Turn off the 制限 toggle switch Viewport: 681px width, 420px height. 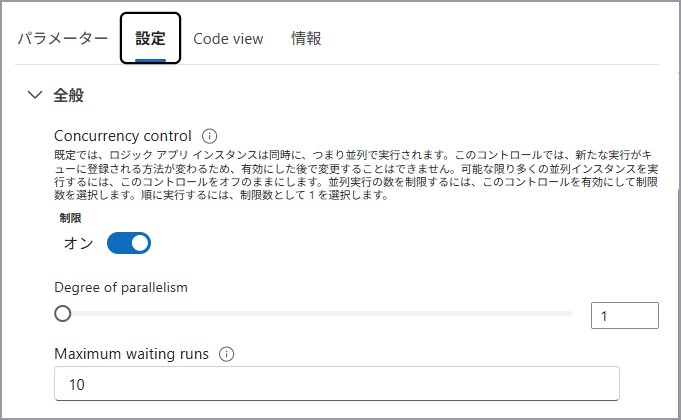pyautogui.click(x=129, y=243)
